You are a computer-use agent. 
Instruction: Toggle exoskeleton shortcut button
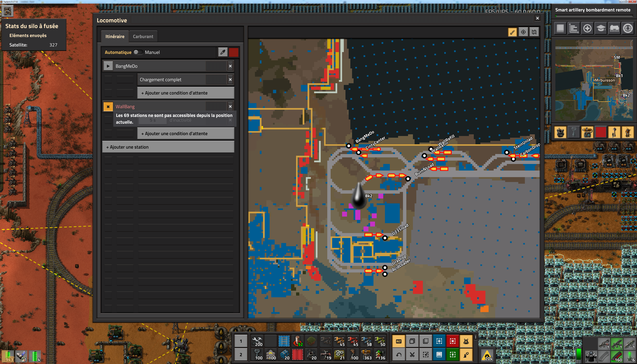pos(466,355)
